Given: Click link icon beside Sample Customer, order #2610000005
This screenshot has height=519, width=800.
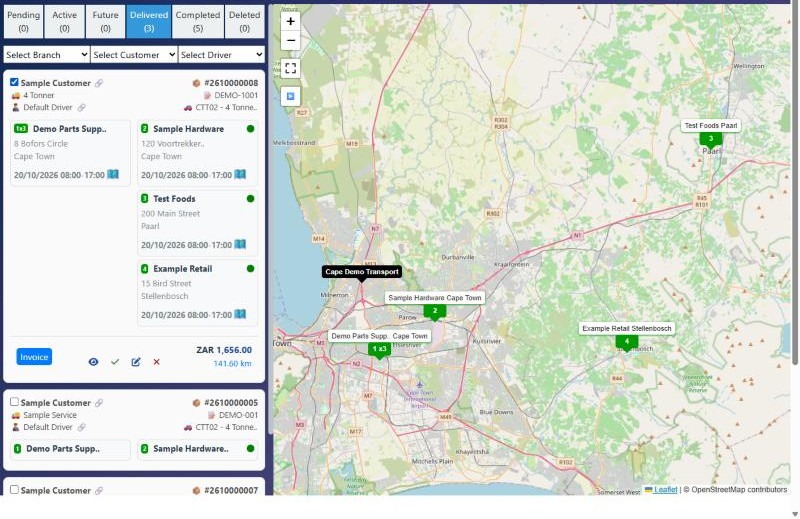Looking at the screenshot, I should coord(99,403).
